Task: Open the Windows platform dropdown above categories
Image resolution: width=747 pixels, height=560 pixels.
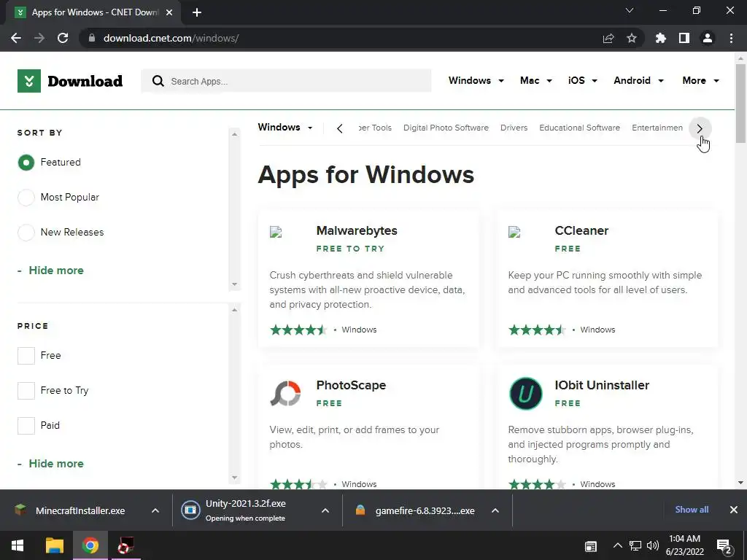Action: [285, 127]
